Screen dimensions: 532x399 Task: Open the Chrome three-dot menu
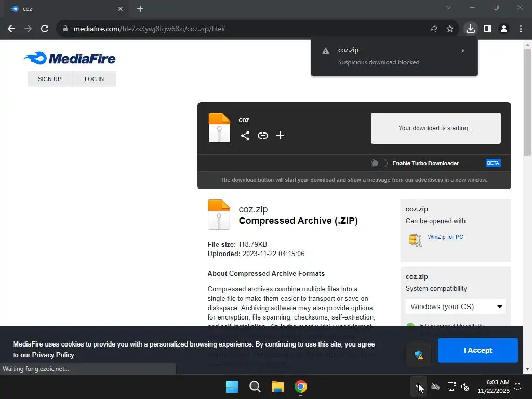pos(521,29)
